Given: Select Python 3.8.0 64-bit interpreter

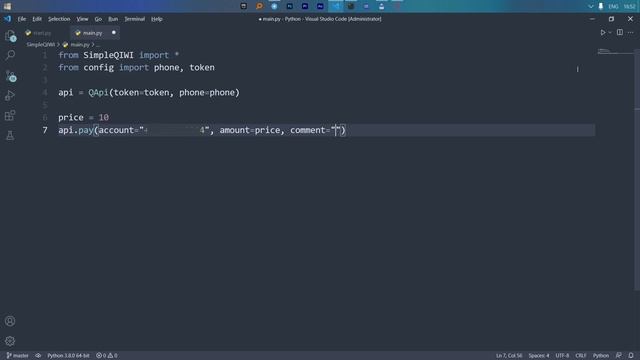Looking at the screenshot, I should point(68,356).
